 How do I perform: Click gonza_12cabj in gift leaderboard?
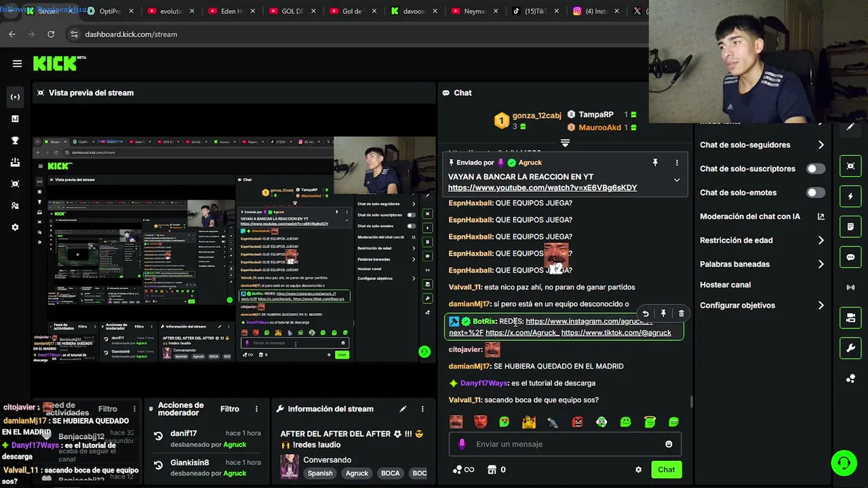536,115
